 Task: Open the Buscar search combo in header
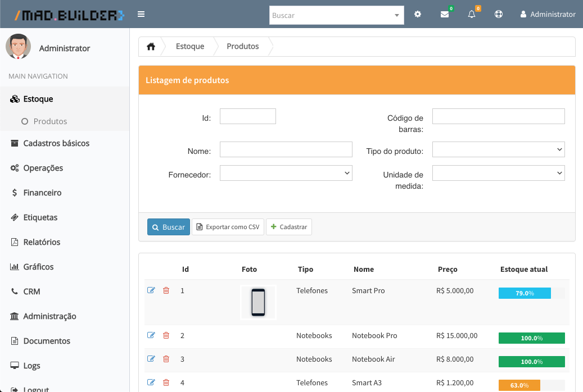(x=337, y=15)
